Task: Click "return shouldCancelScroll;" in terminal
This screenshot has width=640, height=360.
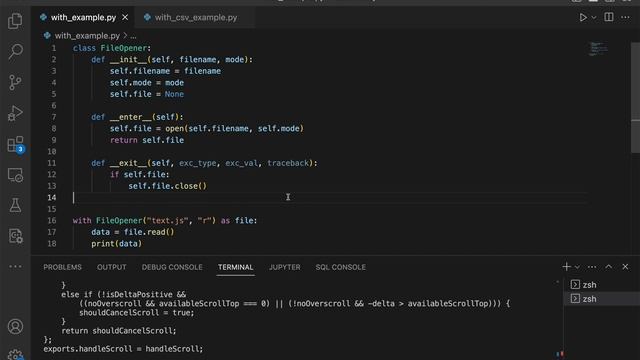Action: pos(119,331)
